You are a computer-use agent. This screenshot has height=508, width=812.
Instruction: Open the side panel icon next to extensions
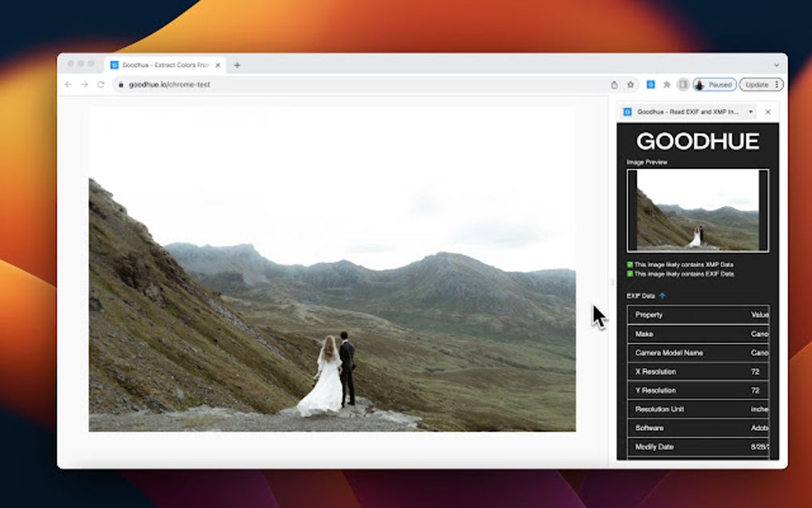point(683,84)
